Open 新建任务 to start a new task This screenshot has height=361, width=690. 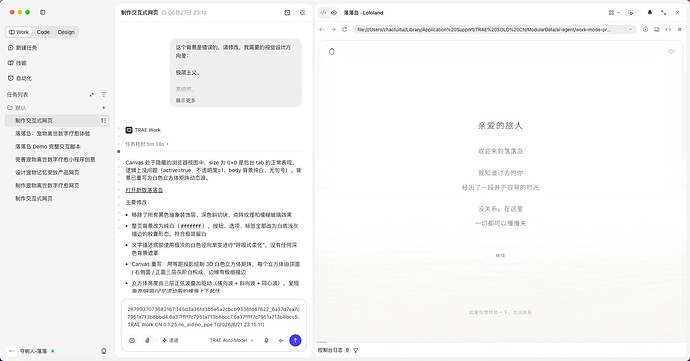[x=22, y=48]
